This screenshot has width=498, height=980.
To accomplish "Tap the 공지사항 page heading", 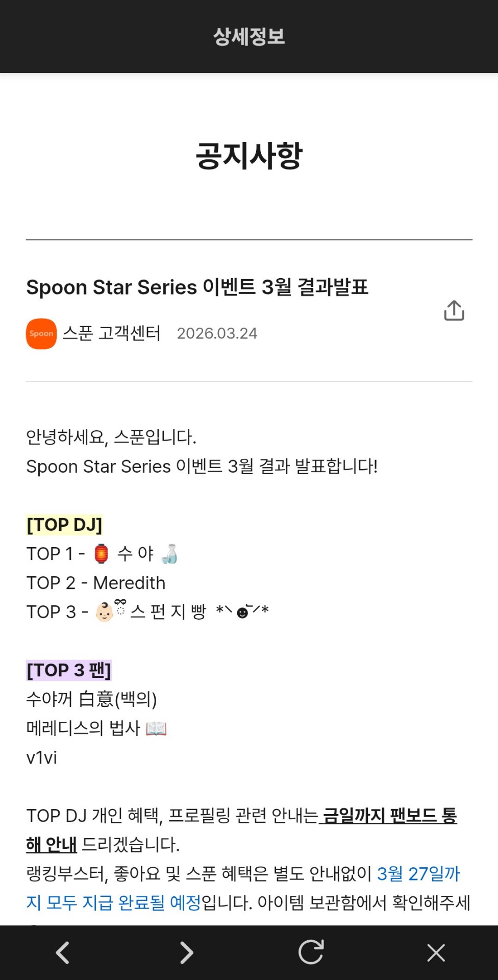I will [x=249, y=156].
